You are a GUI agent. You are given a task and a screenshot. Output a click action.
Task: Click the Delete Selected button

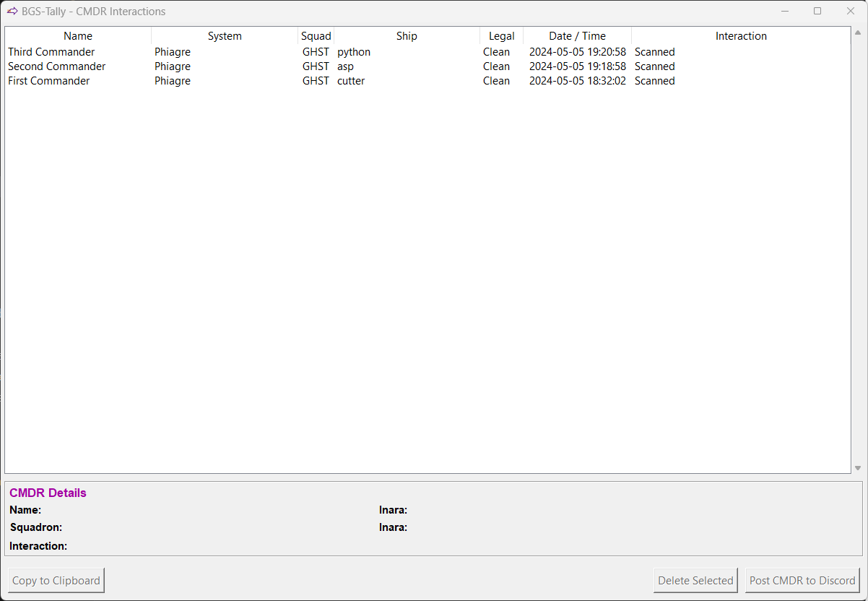(695, 580)
